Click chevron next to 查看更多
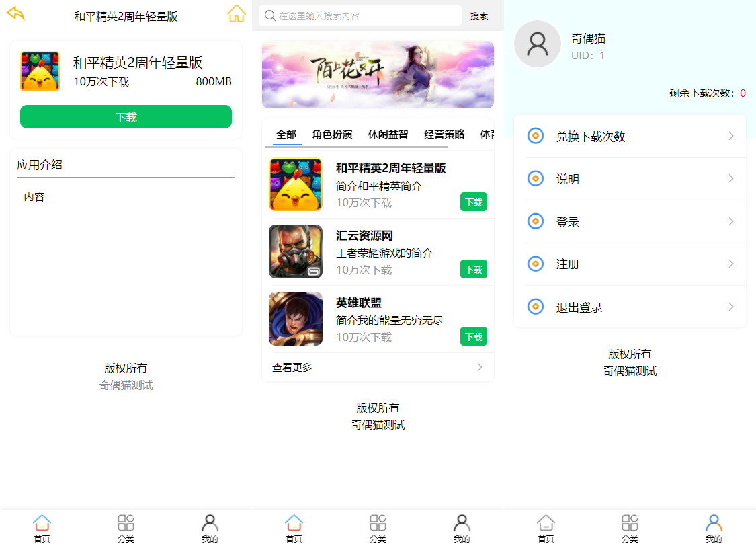Screen dimensions: 756x546 tap(479, 368)
